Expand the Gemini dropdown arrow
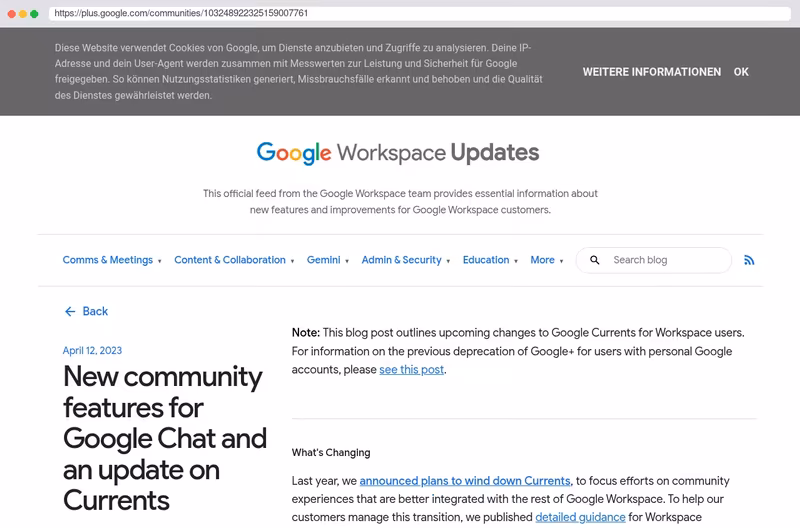This screenshot has width=800, height=528. [347, 261]
